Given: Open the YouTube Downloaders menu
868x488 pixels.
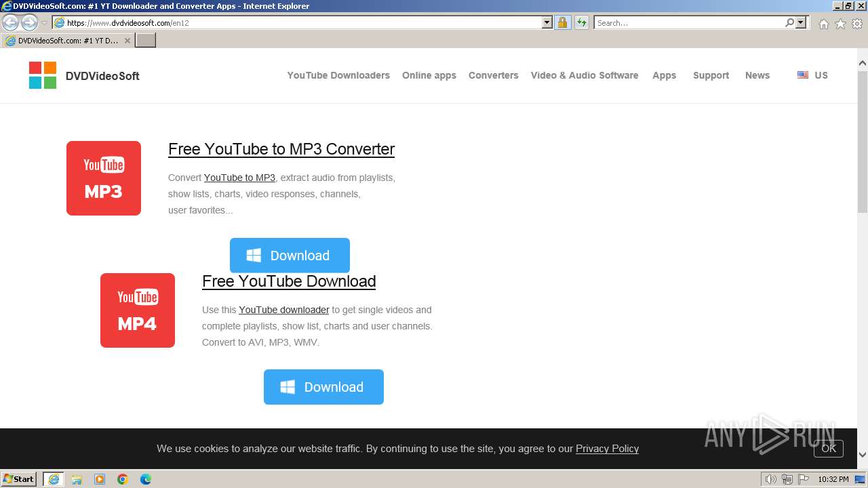Looking at the screenshot, I should click(x=338, y=75).
